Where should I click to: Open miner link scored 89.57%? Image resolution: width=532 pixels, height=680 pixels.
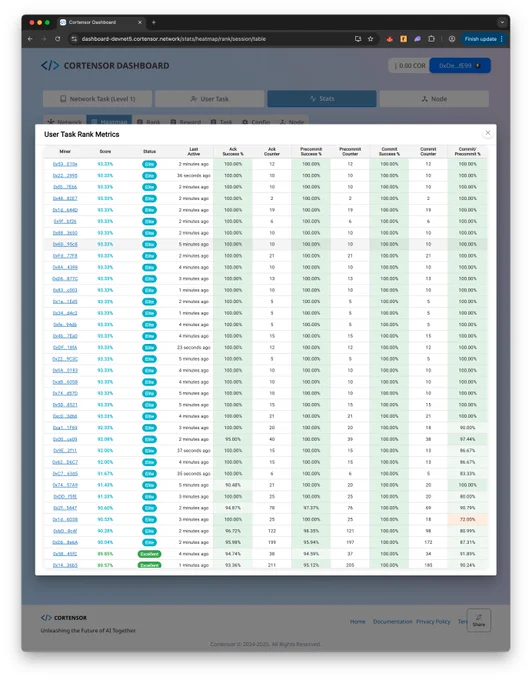pyautogui.click(x=65, y=565)
